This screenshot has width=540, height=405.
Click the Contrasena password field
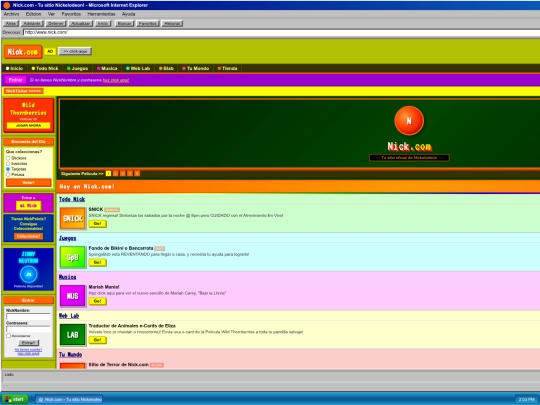28,329
